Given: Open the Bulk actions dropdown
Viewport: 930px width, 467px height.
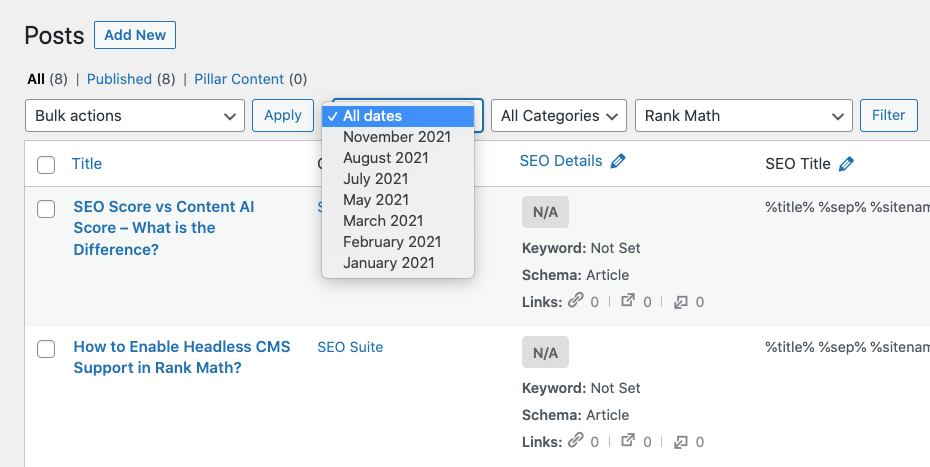Looking at the screenshot, I should pos(134,116).
